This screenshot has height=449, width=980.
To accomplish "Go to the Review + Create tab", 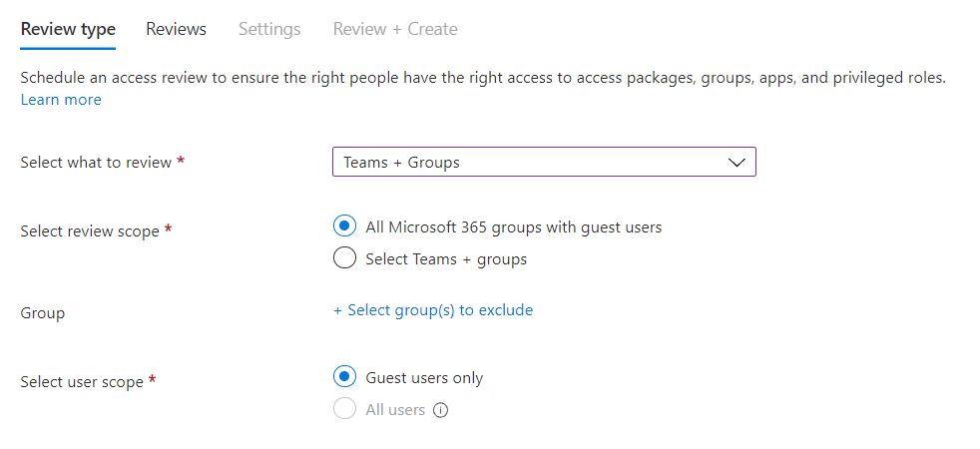I will (395, 29).
